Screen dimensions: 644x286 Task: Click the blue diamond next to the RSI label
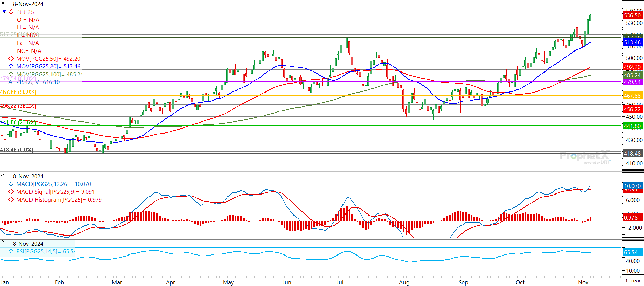(x=11, y=251)
